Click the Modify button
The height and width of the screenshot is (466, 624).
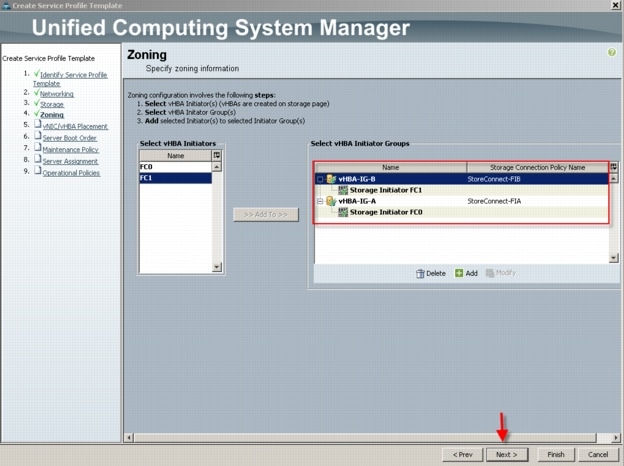click(501, 273)
